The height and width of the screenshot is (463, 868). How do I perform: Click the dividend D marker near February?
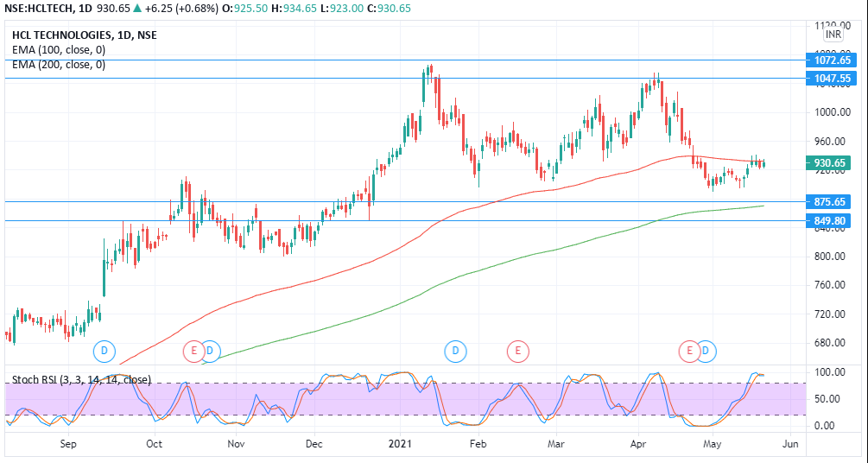[454, 351]
